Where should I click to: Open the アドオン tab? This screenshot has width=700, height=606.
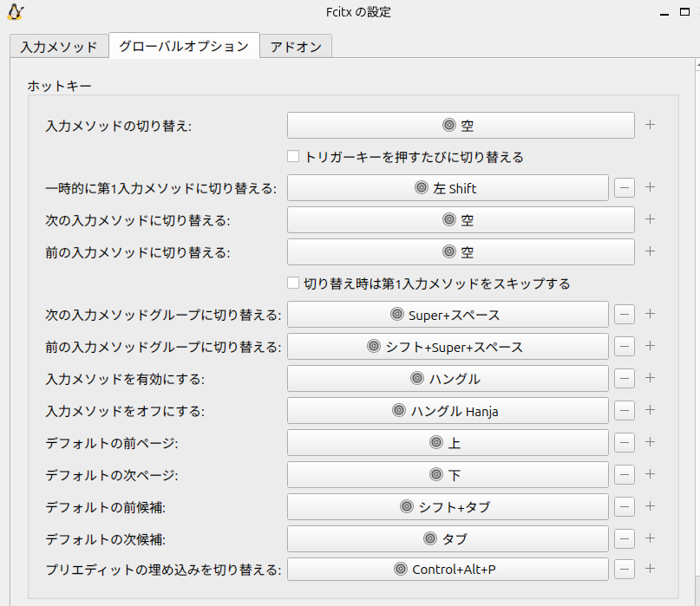pos(296,47)
